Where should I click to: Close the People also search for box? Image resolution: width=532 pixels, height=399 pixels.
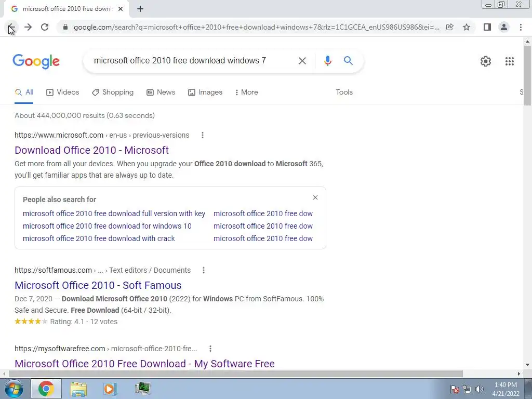(315, 197)
